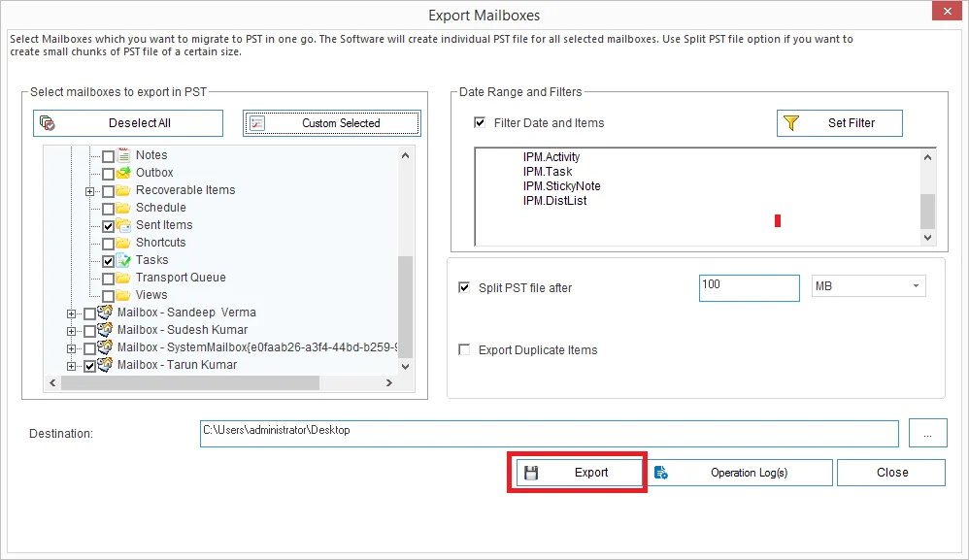
Task: Expand the Recoverable Items folder node
Action: pyautogui.click(x=90, y=191)
